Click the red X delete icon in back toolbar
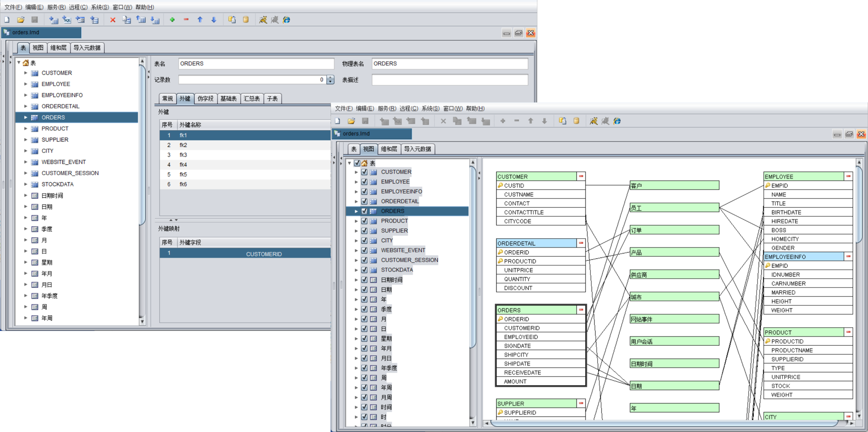The height and width of the screenshot is (432, 868). tap(113, 20)
